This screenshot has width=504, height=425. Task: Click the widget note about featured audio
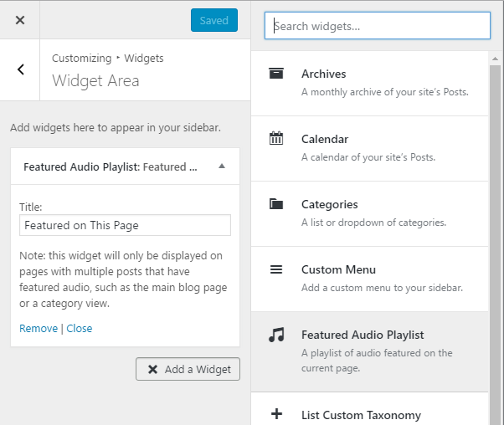pos(123,279)
